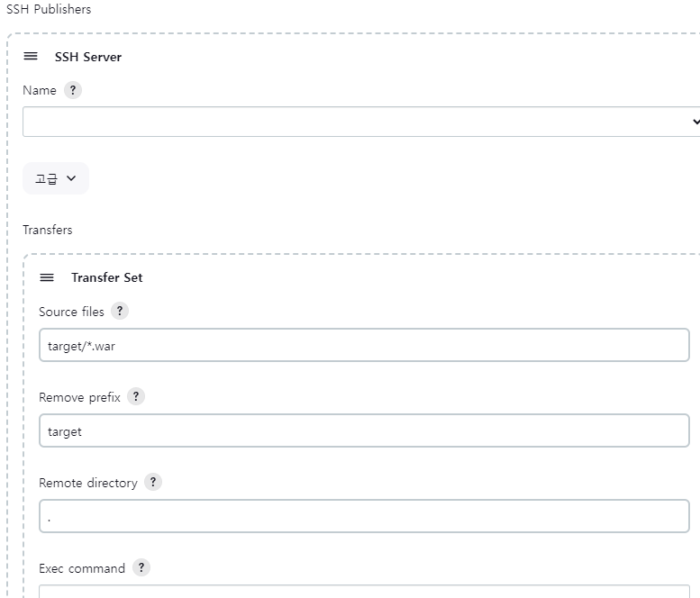
Task: Open the Exec command help icon
Action: pos(141,567)
